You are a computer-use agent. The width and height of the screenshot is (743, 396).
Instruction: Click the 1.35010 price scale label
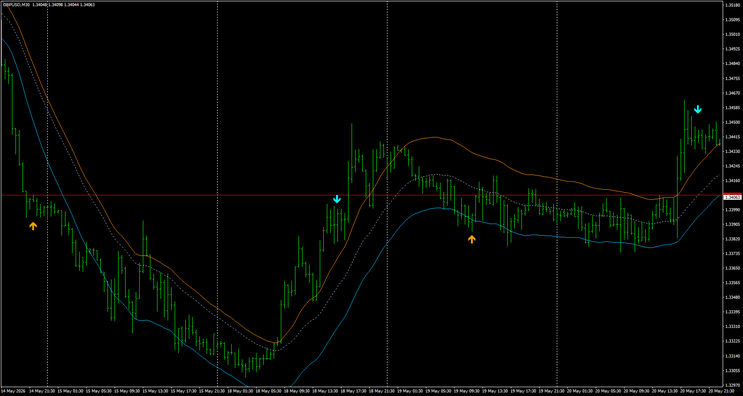click(x=732, y=35)
